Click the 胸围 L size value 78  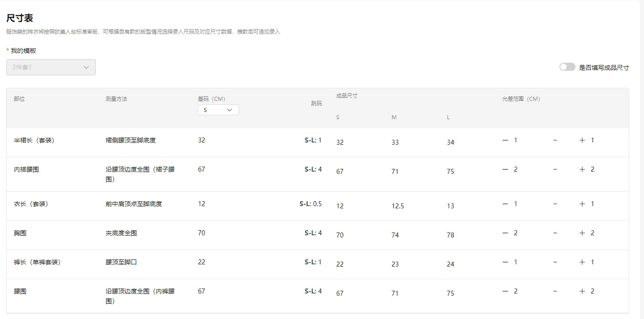tap(450, 235)
